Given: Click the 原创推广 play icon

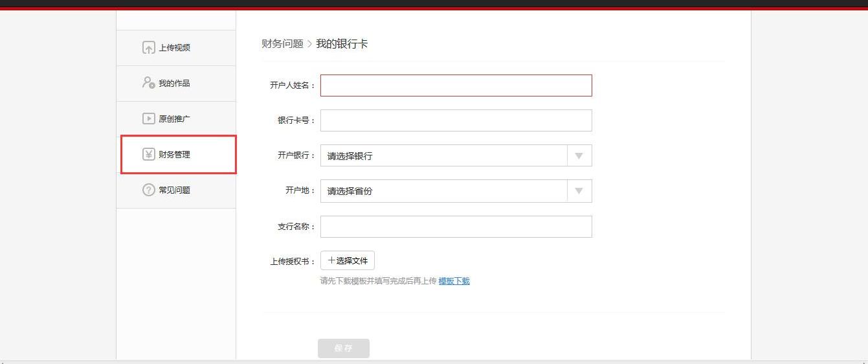Looking at the screenshot, I should point(148,119).
